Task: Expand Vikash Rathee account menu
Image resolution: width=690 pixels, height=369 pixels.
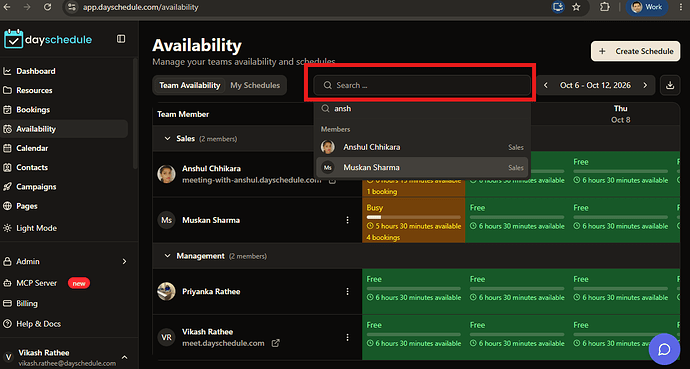Action: tap(124, 357)
